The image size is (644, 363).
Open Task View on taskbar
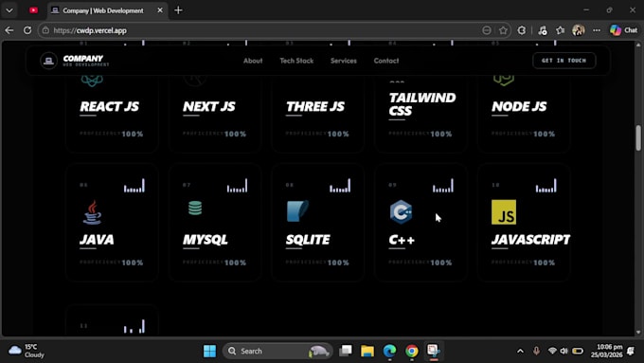tap(346, 351)
